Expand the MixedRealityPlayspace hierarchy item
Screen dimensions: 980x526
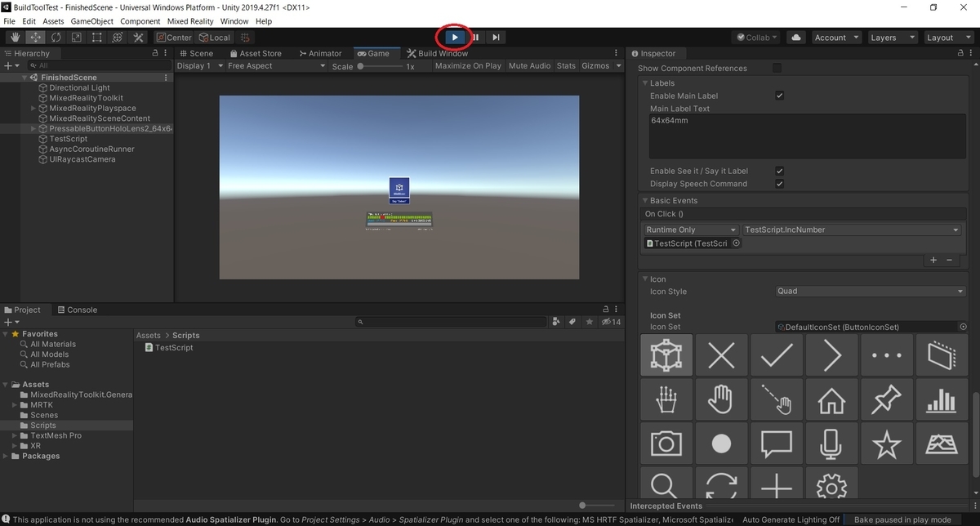(x=33, y=108)
